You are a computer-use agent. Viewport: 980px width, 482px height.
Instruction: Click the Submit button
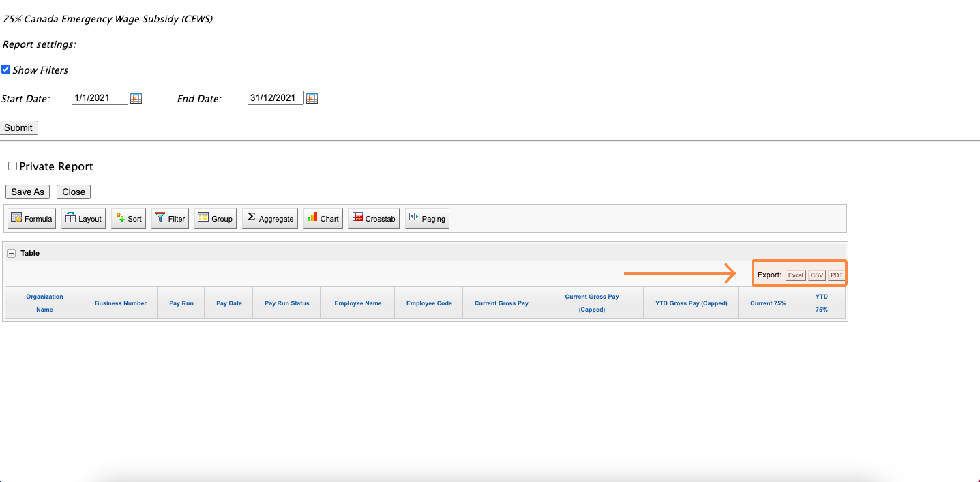[x=19, y=127]
